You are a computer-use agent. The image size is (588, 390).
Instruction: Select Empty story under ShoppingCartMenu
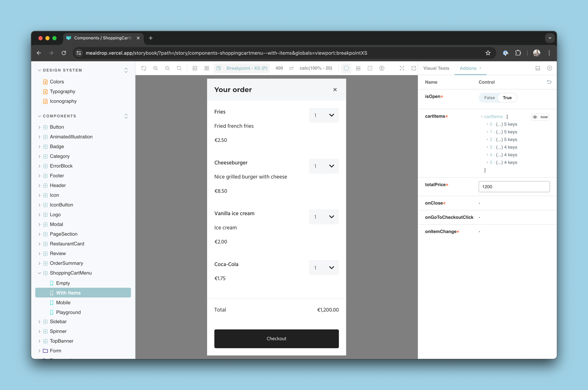pyautogui.click(x=62, y=283)
